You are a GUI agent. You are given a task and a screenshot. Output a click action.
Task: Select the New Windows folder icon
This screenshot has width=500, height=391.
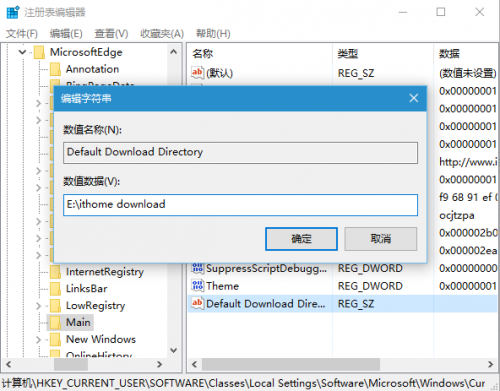pyautogui.click(x=55, y=340)
